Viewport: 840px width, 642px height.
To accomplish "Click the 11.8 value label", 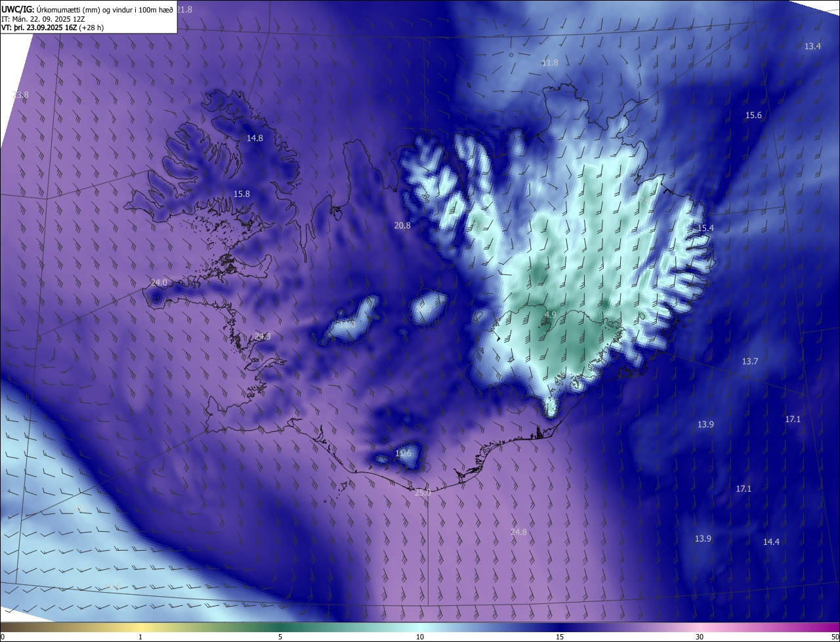I will pyautogui.click(x=550, y=62).
